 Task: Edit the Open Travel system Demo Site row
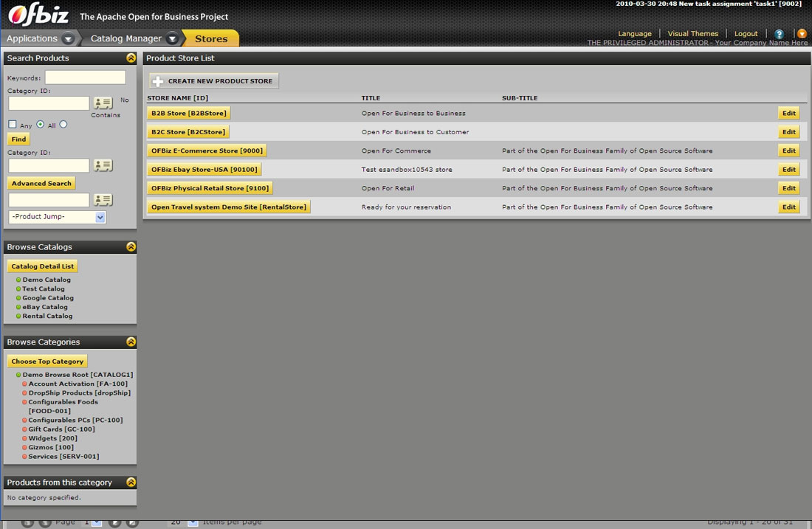788,207
